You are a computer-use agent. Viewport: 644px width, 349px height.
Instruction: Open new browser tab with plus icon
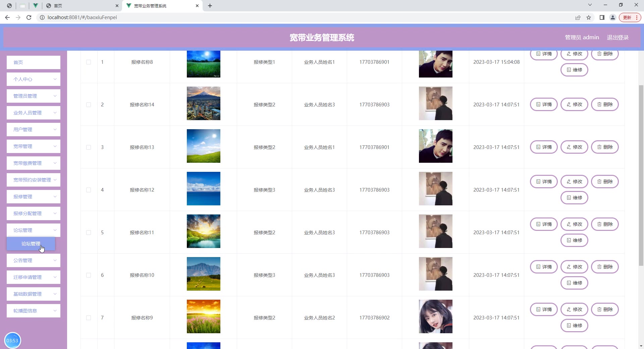click(x=210, y=6)
